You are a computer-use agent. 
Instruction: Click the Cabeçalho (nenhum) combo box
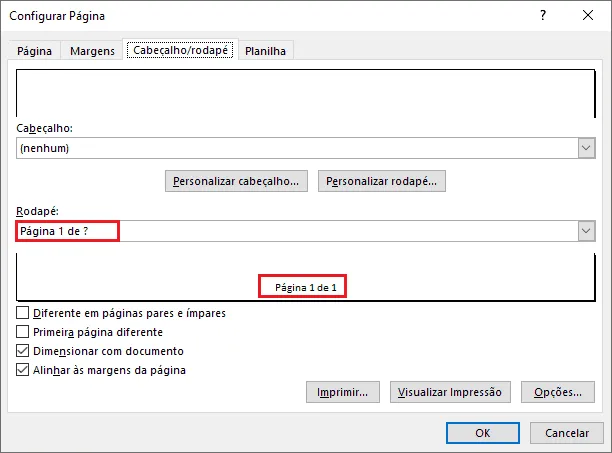(x=306, y=148)
